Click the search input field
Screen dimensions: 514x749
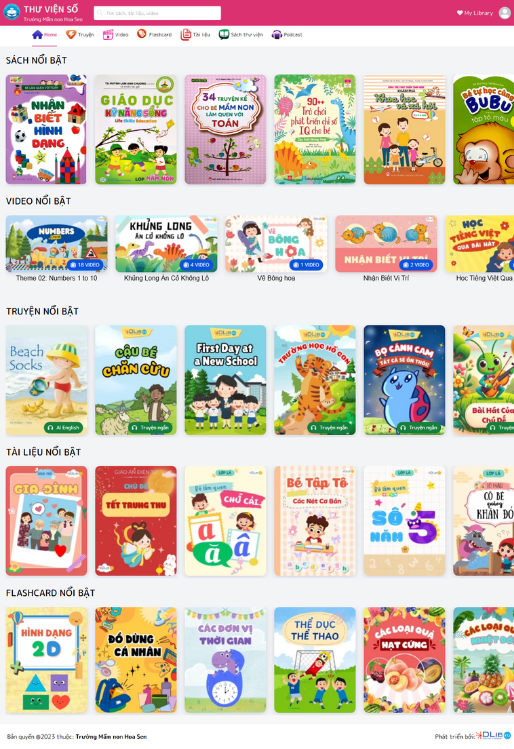pos(157,13)
